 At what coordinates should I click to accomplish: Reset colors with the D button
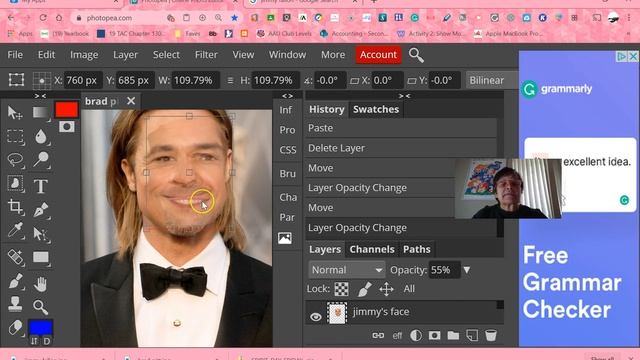47,341
